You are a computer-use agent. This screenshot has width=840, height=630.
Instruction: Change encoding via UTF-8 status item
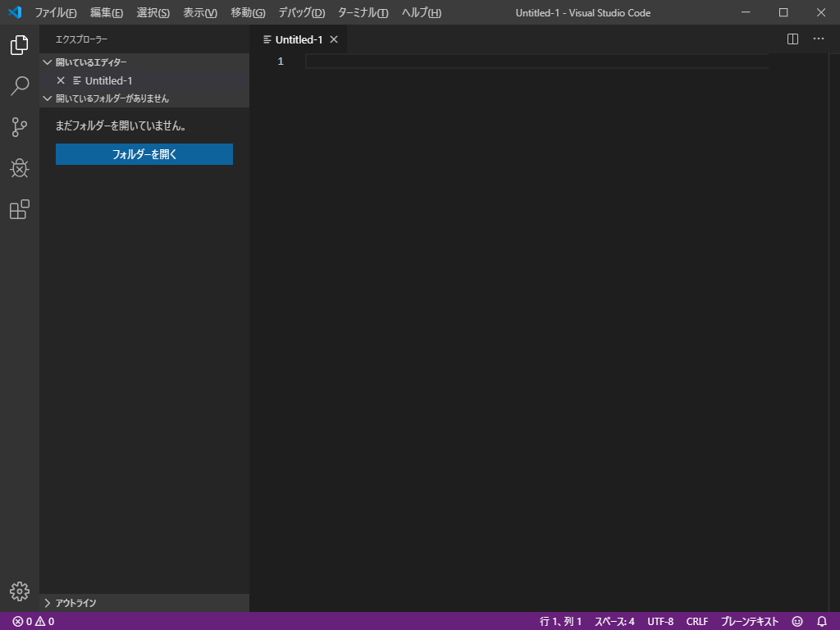point(660,622)
